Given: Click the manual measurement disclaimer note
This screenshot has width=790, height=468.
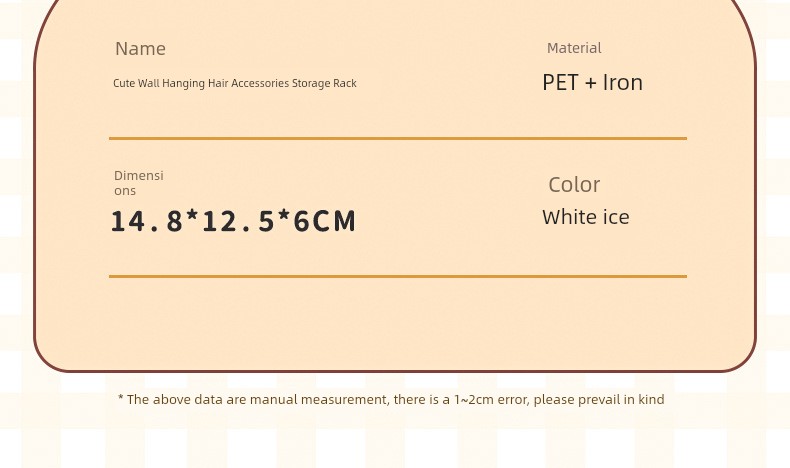Looking at the screenshot, I should click(x=391, y=399).
